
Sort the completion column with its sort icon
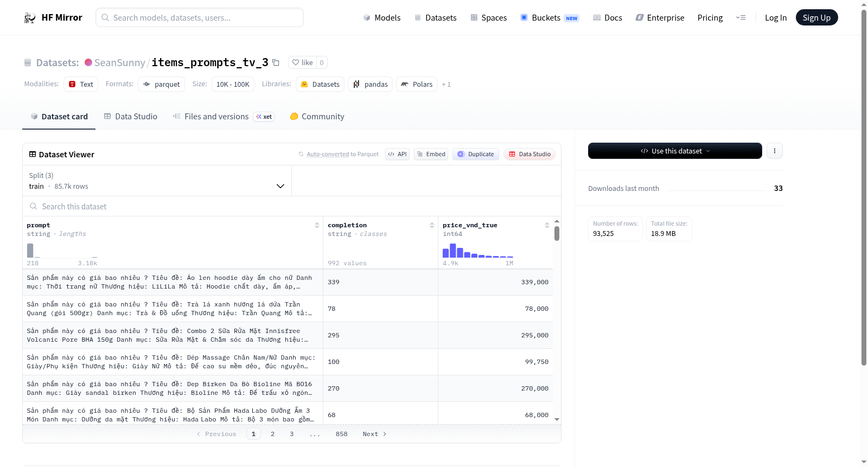click(432, 225)
